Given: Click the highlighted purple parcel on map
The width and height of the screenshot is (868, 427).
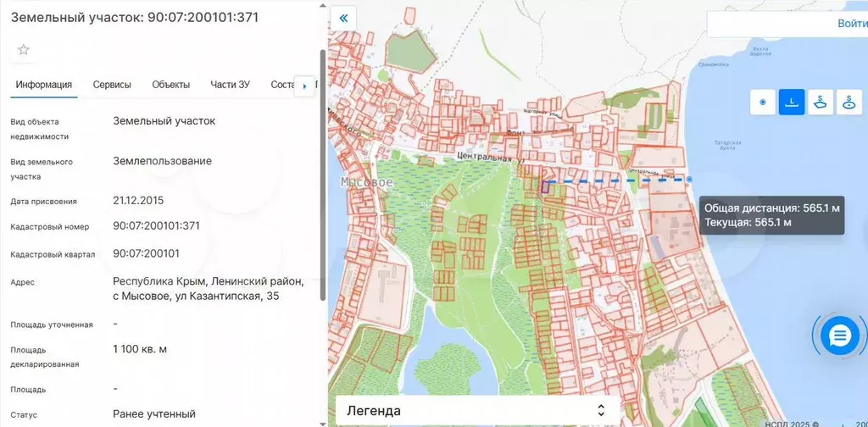Looking at the screenshot, I should [545, 187].
